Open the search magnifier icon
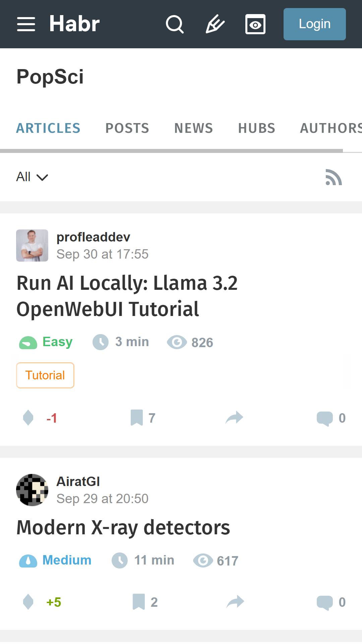 175,24
